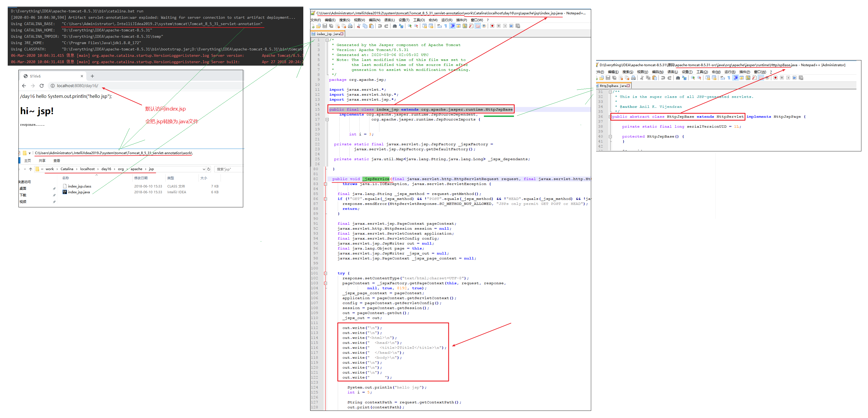Toggle Show all characters pilcrow in HttpJspBase.java window
868x418 pixels.
point(729,78)
